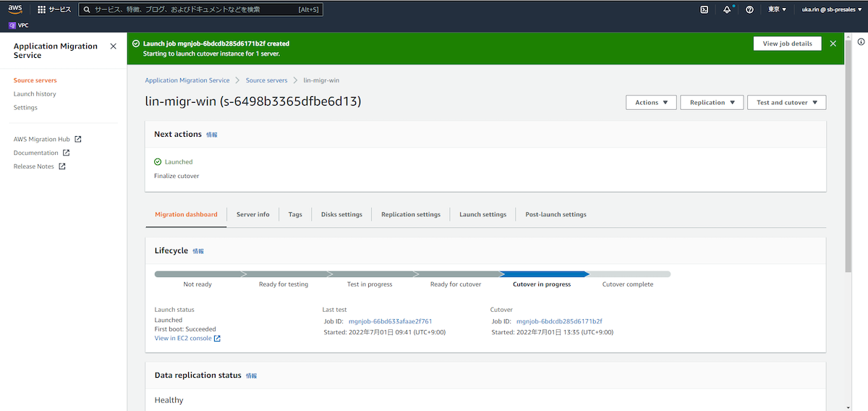868x411 pixels.
Task: Dismiss the green launch job banner
Action: point(833,43)
